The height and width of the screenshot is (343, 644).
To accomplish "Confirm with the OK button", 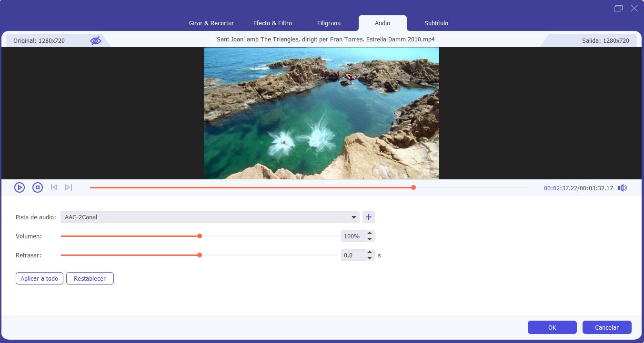I will (552, 327).
